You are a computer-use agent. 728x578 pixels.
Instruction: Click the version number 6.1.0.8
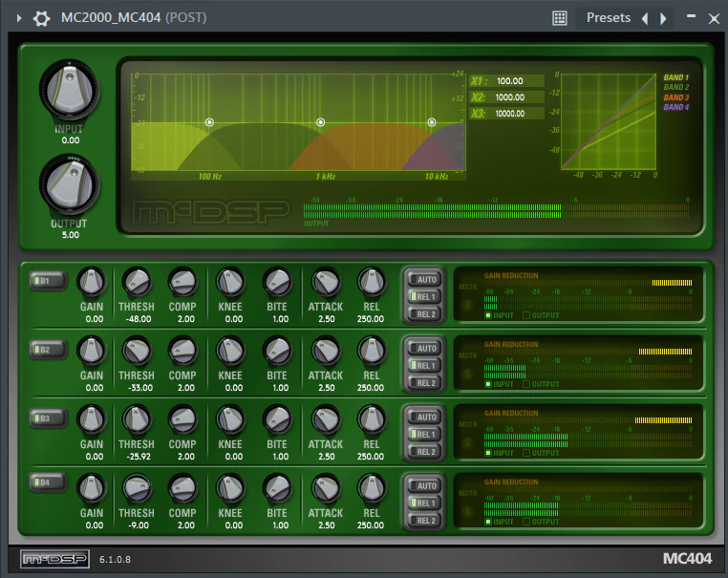tap(115, 560)
